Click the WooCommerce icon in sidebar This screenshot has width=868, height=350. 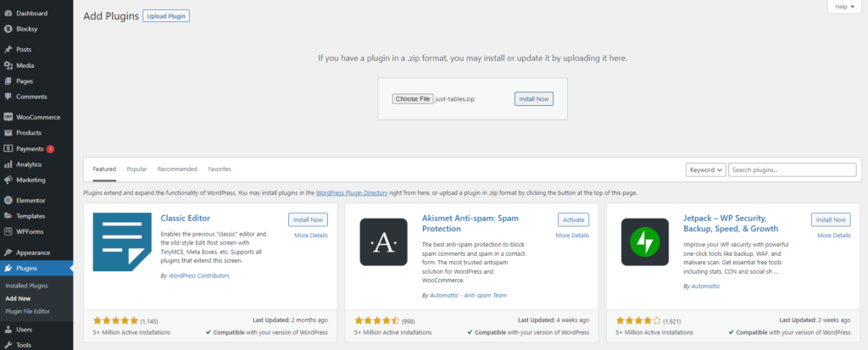pos(8,117)
